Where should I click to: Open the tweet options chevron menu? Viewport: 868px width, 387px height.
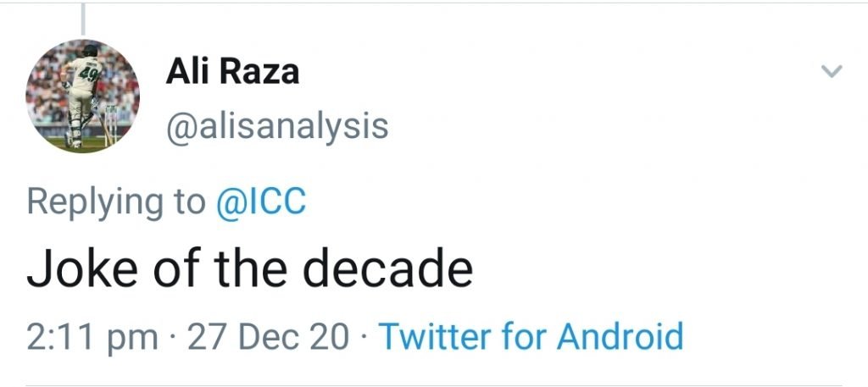(x=832, y=72)
